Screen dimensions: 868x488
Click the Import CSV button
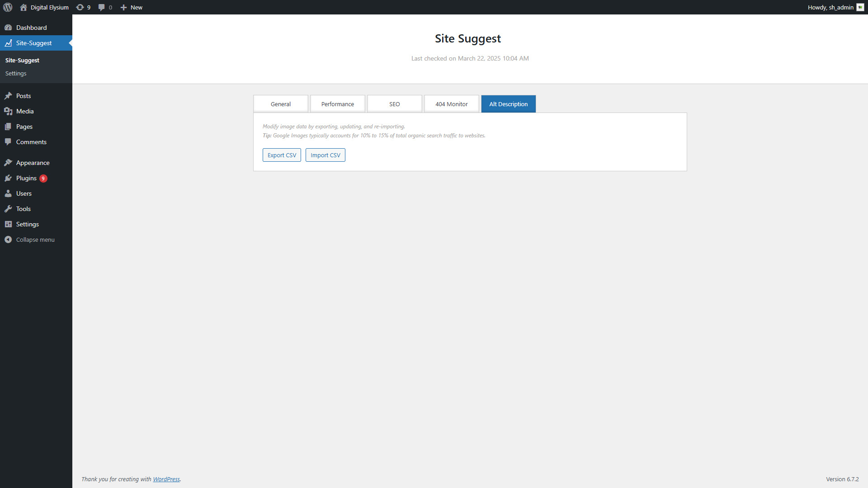click(325, 155)
